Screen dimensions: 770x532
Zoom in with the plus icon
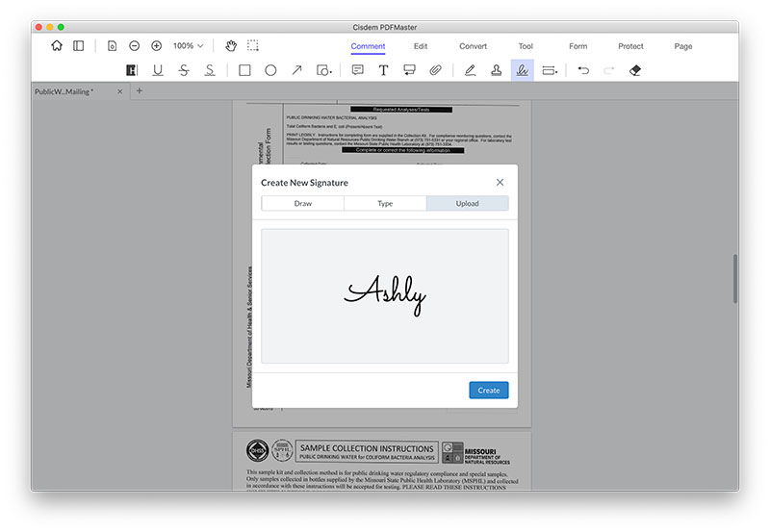click(156, 45)
